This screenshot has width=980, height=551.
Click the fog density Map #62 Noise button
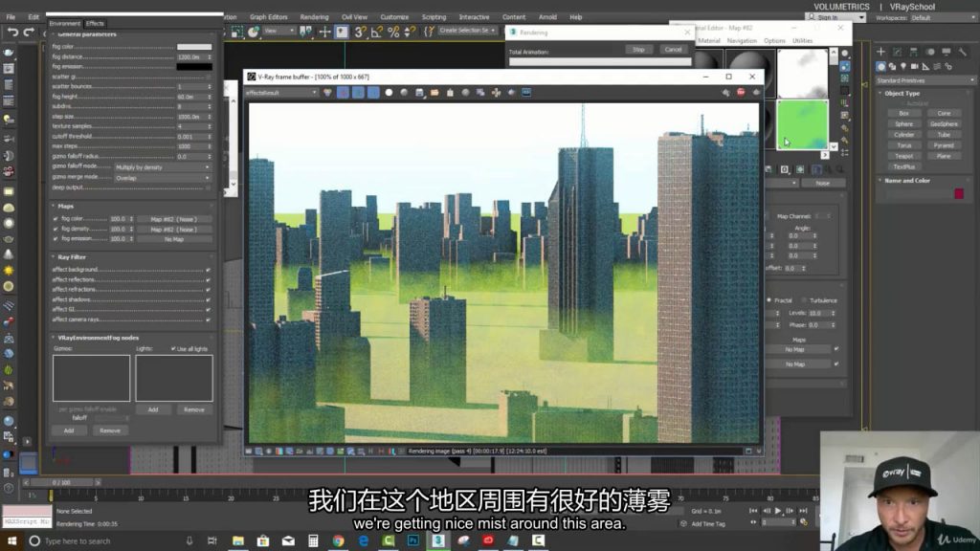[174, 230]
